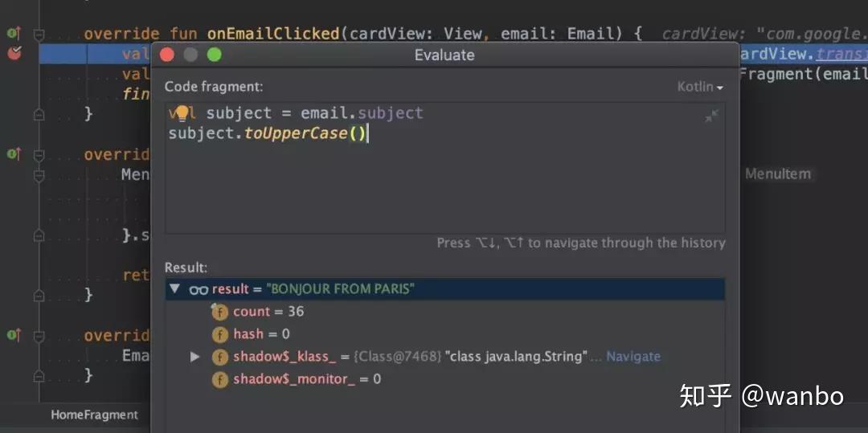Click the glasses icon next to result
Viewport: 868px width, 433px height.
coord(199,289)
